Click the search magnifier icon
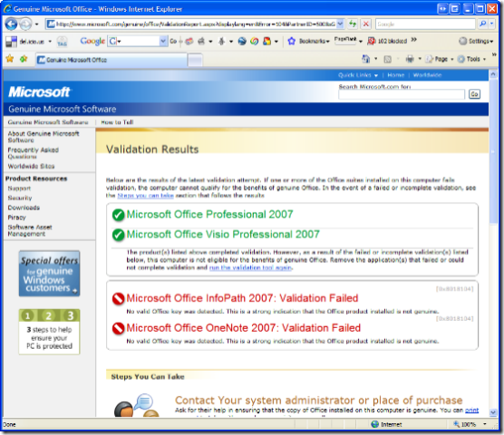 pyautogui.click(x=483, y=24)
